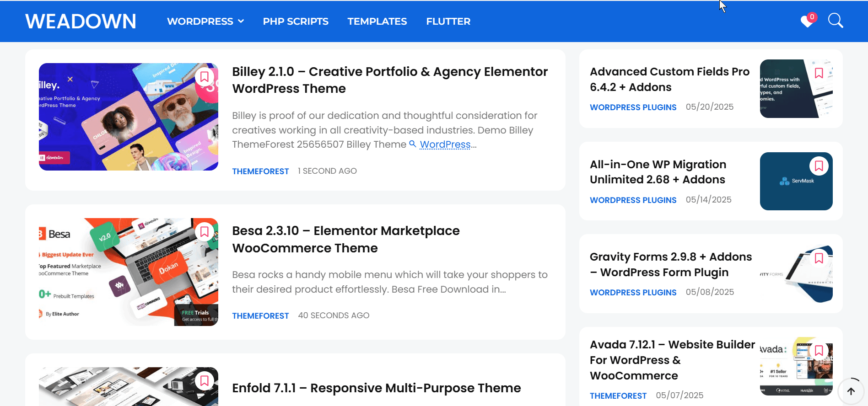Bookmark the Billey theme post
868x406 pixels.
click(x=205, y=77)
